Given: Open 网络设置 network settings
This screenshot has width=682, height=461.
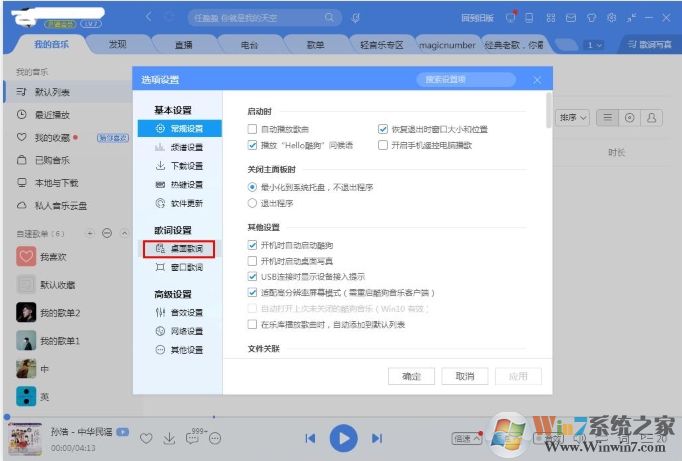Looking at the screenshot, I should coord(180,331).
